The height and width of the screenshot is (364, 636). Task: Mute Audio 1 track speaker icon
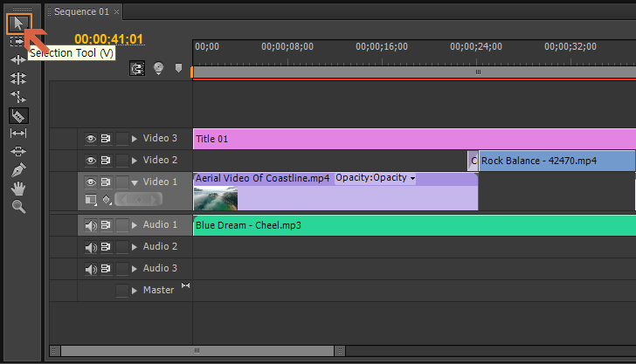[x=91, y=225]
